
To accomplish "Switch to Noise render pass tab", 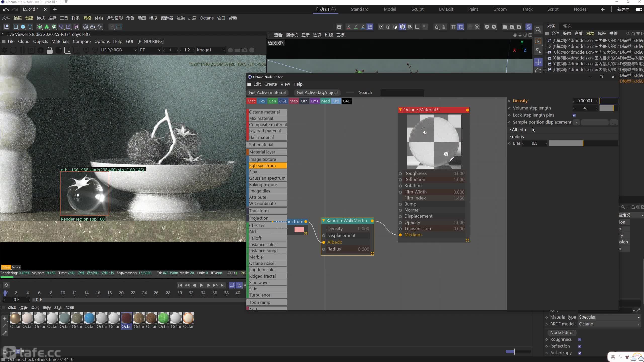I will click(x=16, y=267).
